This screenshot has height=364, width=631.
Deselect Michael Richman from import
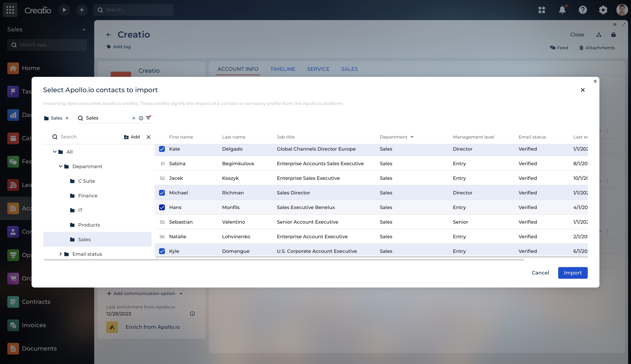[x=162, y=193]
